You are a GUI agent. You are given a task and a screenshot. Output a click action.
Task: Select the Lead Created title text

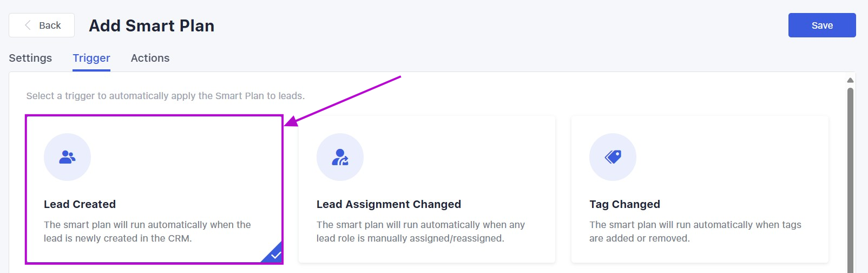pyautogui.click(x=80, y=204)
